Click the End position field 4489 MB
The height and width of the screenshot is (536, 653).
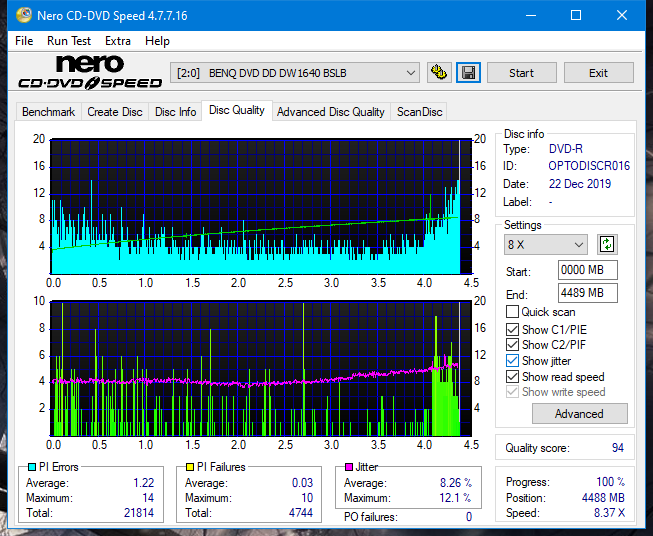(x=588, y=293)
